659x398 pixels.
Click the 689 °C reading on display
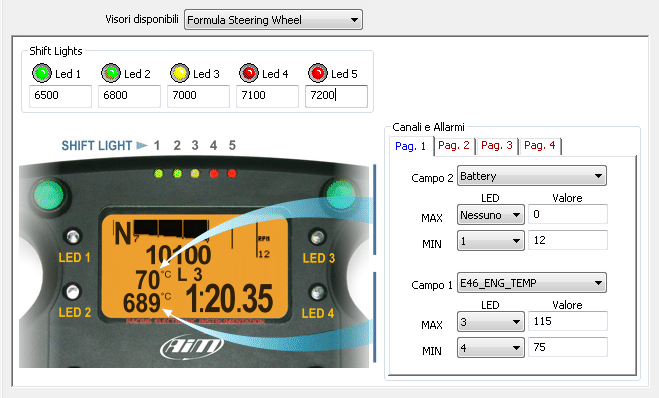click(147, 303)
